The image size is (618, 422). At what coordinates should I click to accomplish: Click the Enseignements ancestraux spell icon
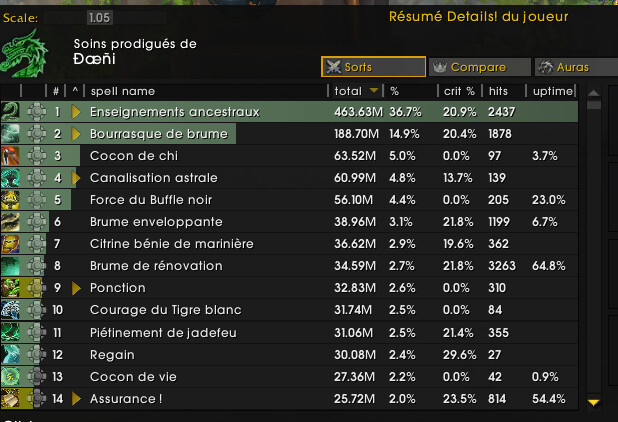pyautogui.click(x=10, y=112)
